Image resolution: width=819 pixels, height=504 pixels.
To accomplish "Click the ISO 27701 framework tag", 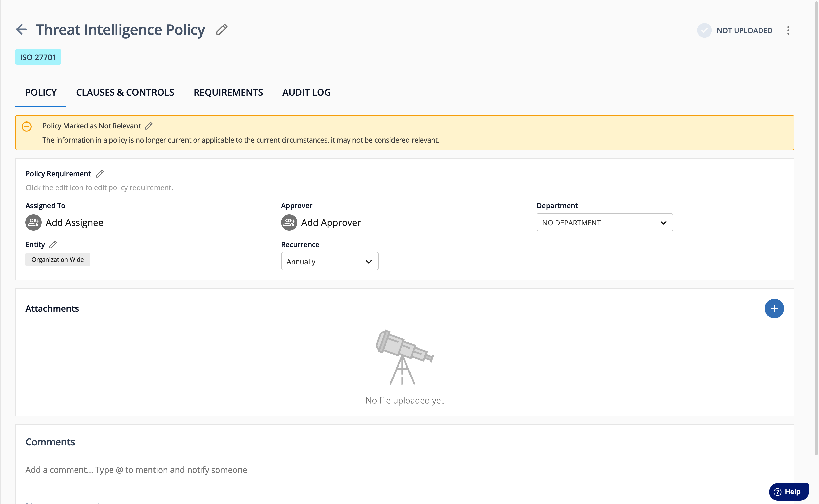I will (x=38, y=57).
